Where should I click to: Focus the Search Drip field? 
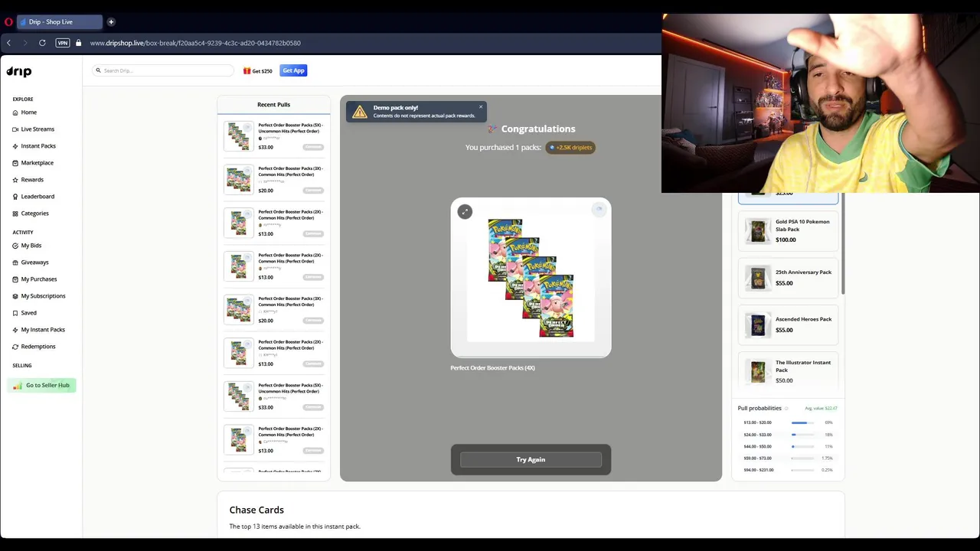point(163,70)
